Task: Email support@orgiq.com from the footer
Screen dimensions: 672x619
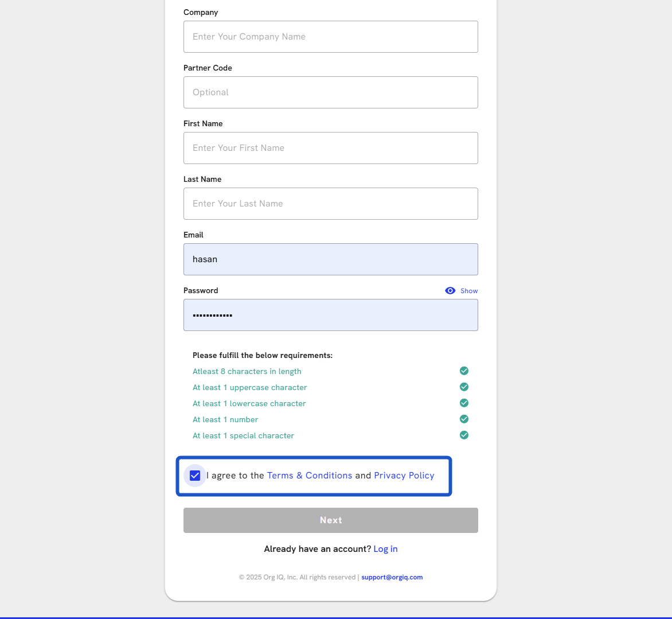Action: pos(392,577)
